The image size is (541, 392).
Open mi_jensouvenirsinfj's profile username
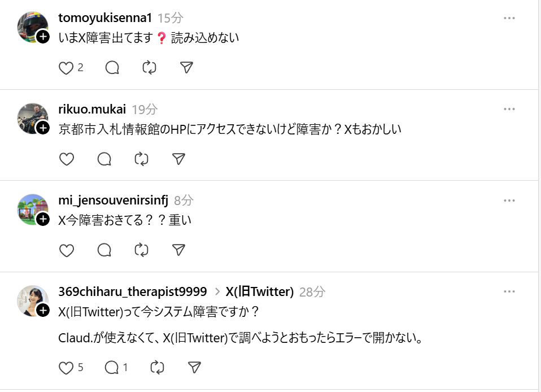(114, 200)
